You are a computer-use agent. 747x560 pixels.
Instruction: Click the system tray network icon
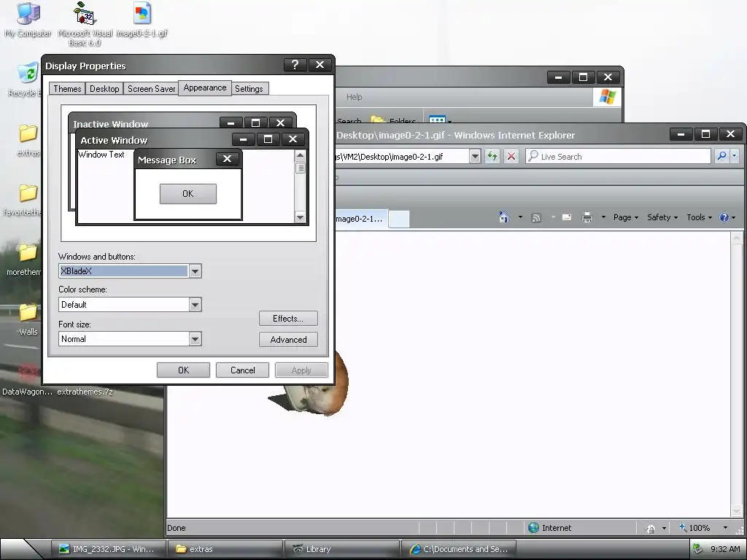pos(697,548)
